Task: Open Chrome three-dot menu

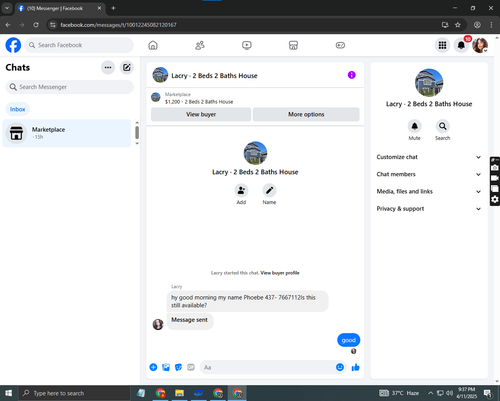Action: (x=491, y=25)
